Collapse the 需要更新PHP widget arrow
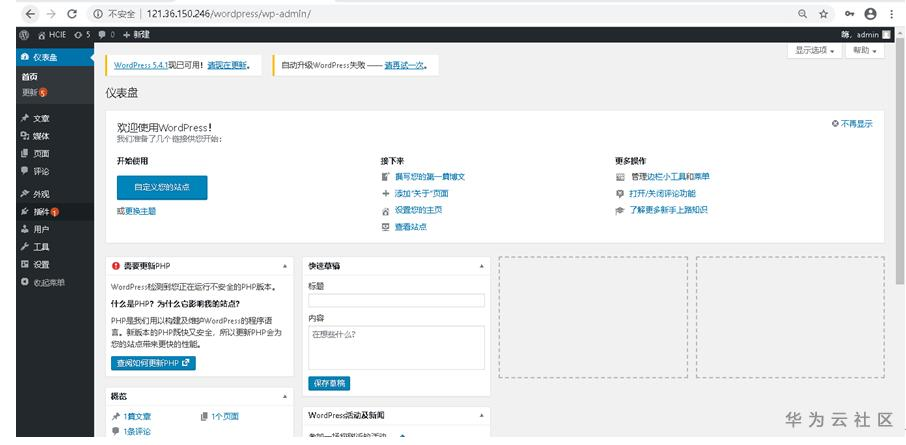The width and height of the screenshot is (906, 445). click(x=284, y=266)
